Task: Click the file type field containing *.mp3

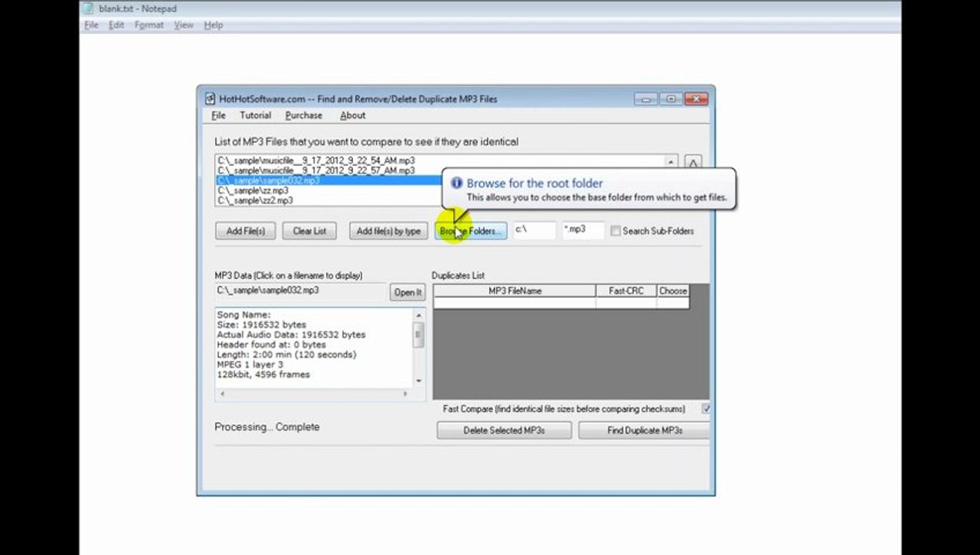Action: (583, 230)
